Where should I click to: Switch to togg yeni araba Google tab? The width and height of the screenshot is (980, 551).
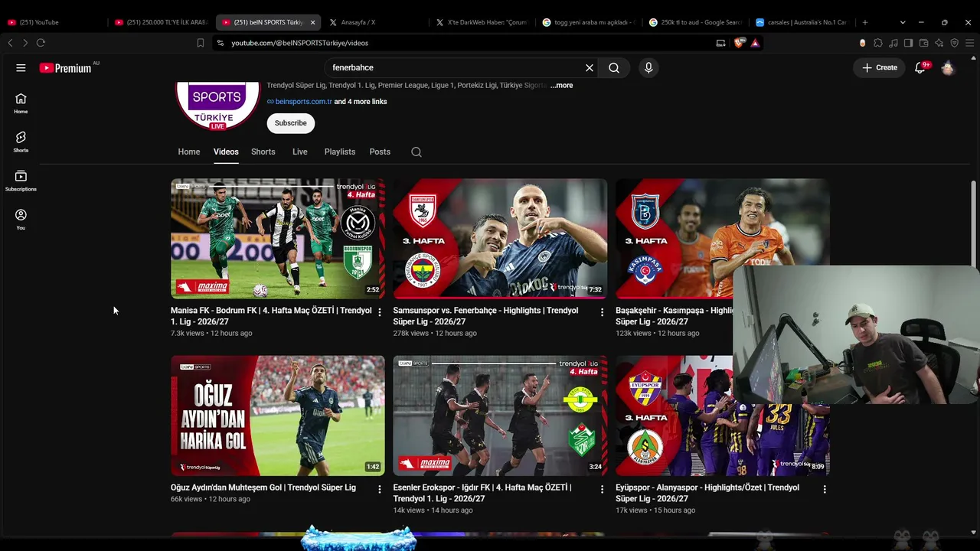pyautogui.click(x=589, y=22)
